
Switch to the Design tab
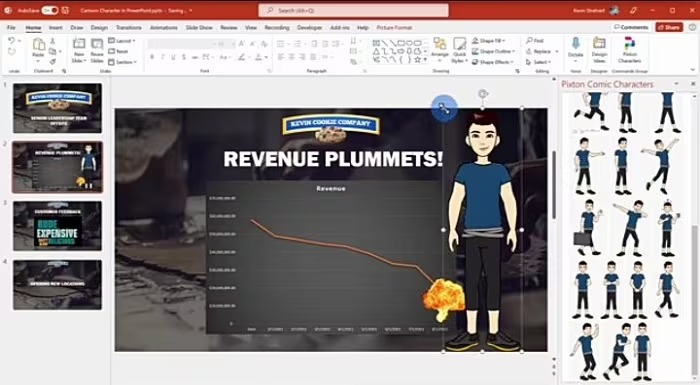click(x=99, y=28)
